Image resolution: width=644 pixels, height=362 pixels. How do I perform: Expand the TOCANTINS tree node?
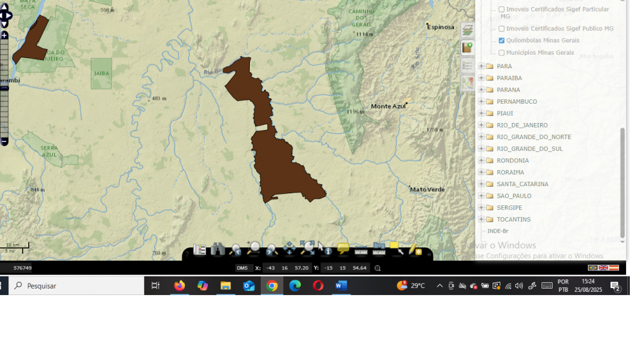(481, 220)
